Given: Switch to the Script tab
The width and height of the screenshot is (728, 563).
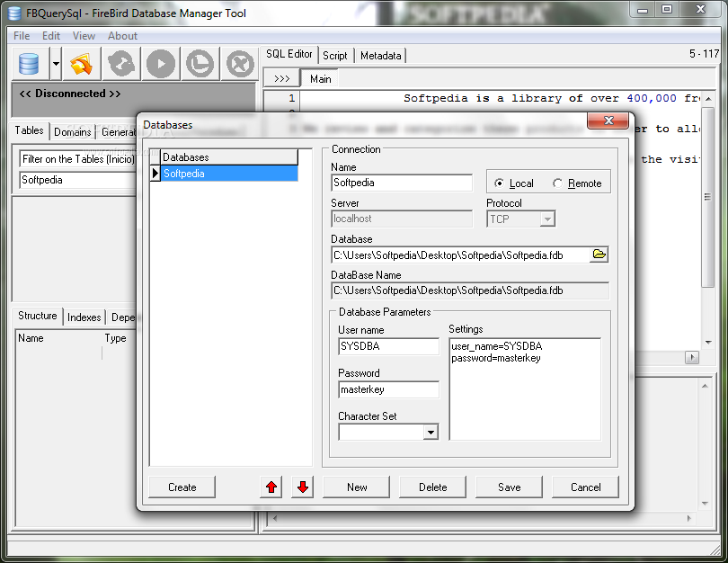Looking at the screenshot, I should tap(334, 56).
